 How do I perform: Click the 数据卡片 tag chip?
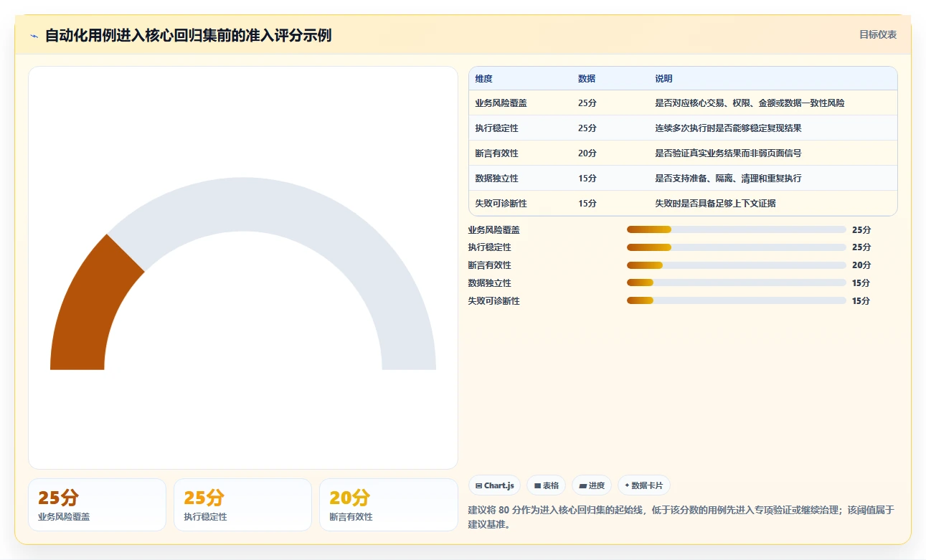click(644, 485)
